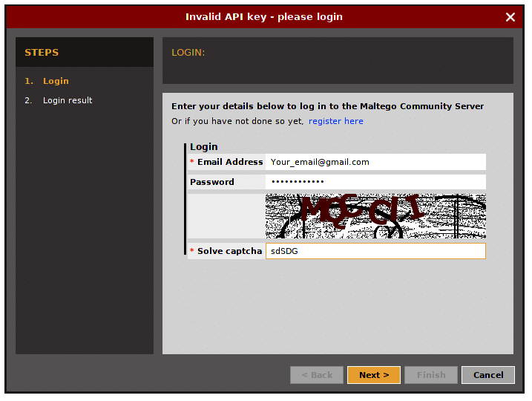Screen dimensions: 532x401
Task: Click the disabled Finish button
Action: tap(431, 375)
